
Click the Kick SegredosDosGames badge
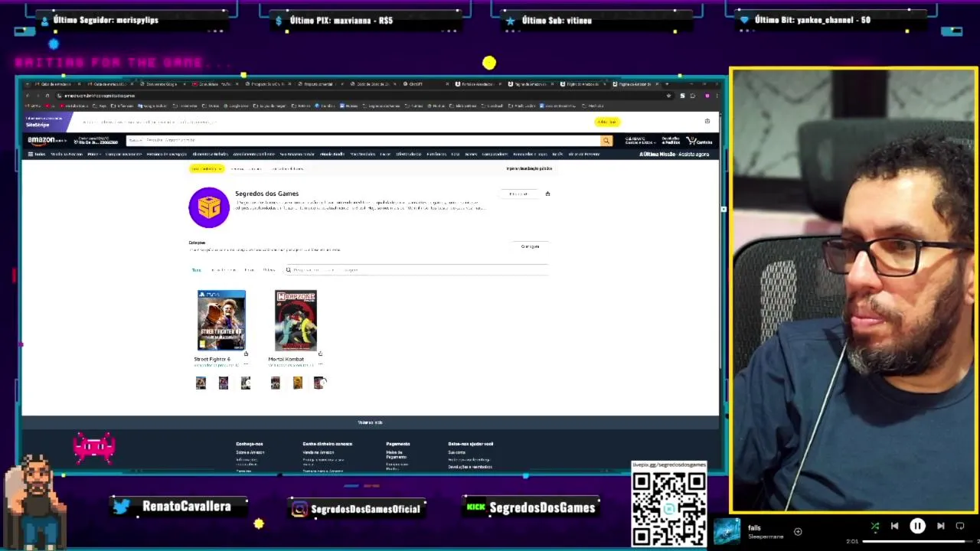tap(531, 507)
